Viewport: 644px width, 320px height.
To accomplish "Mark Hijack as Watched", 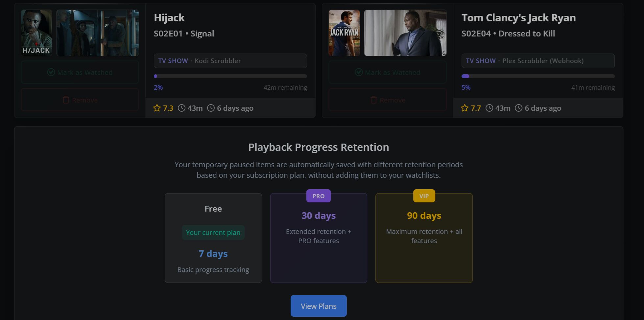I will [x=80, y=72].
